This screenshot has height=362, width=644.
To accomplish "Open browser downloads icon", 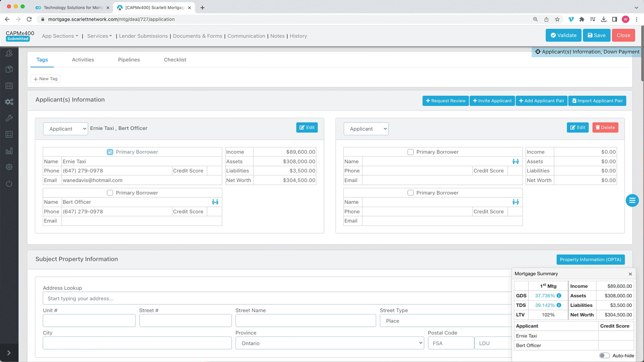I will [x=603, y=19].
